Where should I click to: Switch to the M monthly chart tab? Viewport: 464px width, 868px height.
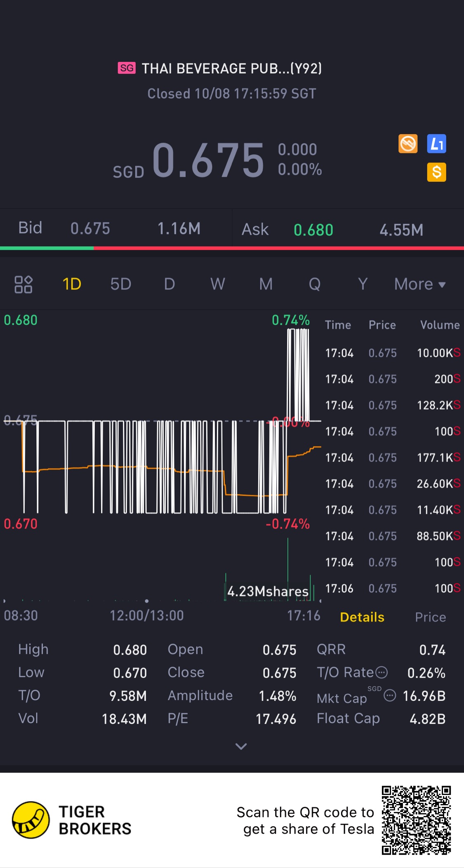point(266,284)
